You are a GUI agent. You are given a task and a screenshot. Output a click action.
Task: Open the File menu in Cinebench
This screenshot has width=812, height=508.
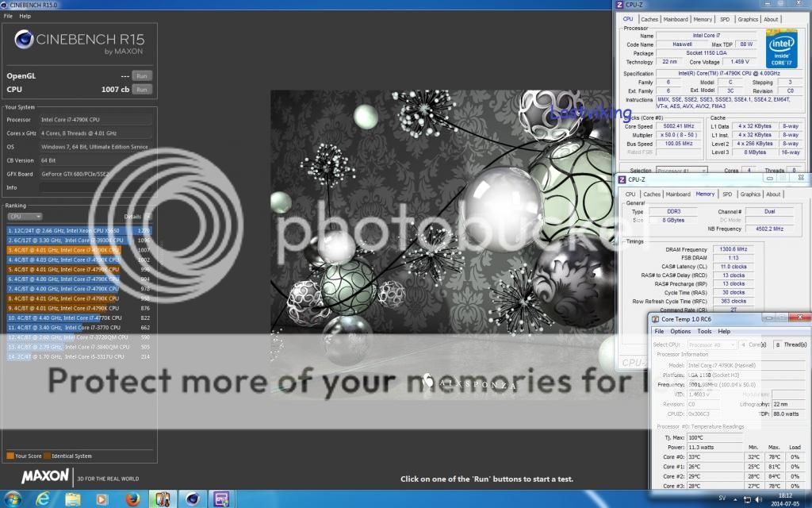coord(8,16)
